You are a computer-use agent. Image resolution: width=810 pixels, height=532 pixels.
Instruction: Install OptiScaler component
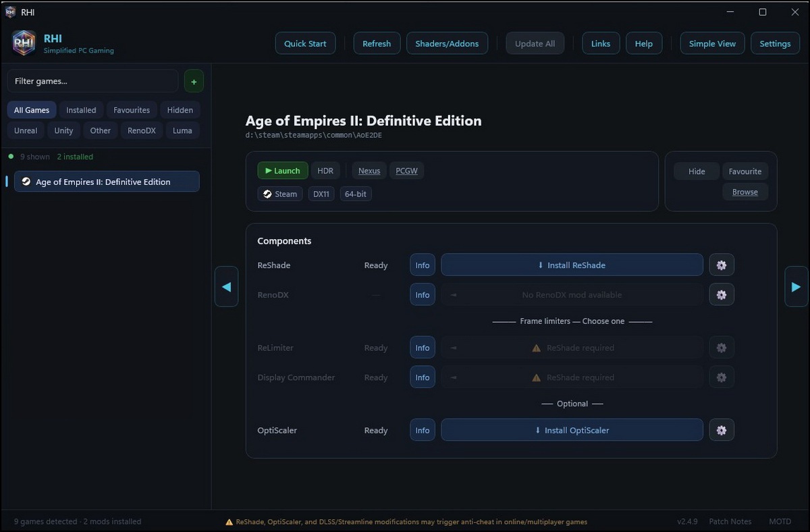pos(572,430)
